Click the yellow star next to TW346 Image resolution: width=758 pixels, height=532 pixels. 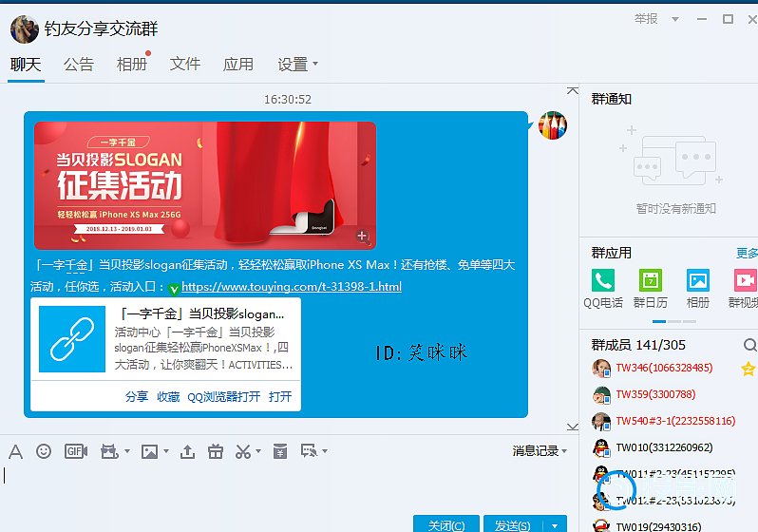748,369
